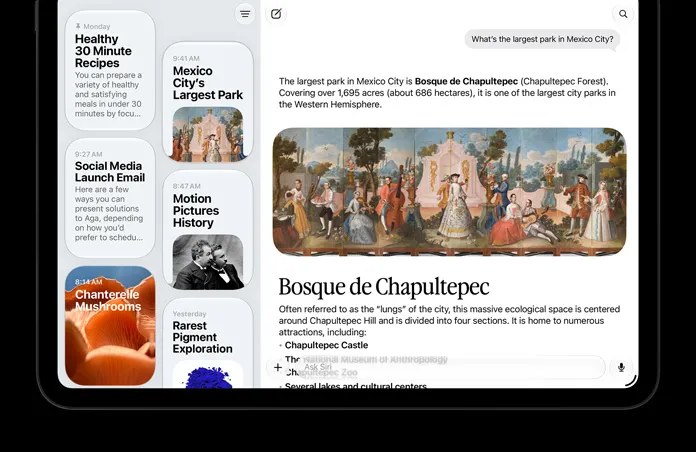Click the user question bubble about Mexico City
Image resolution: width=696 pixels, height=452 pixels.
[542, 40]
